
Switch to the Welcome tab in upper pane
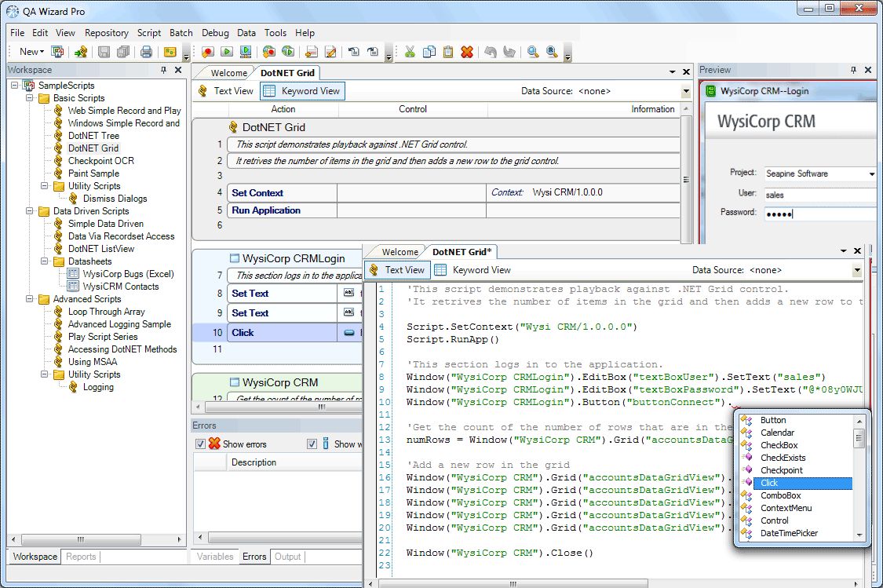[228, 73]
